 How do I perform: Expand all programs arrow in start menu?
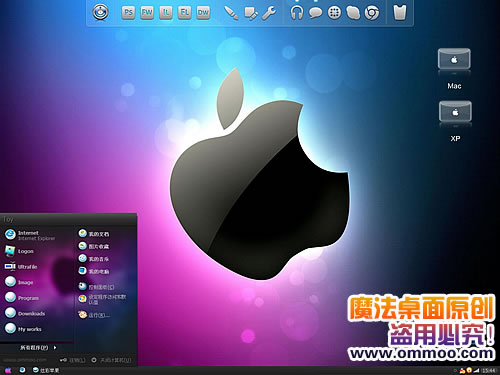55,348
